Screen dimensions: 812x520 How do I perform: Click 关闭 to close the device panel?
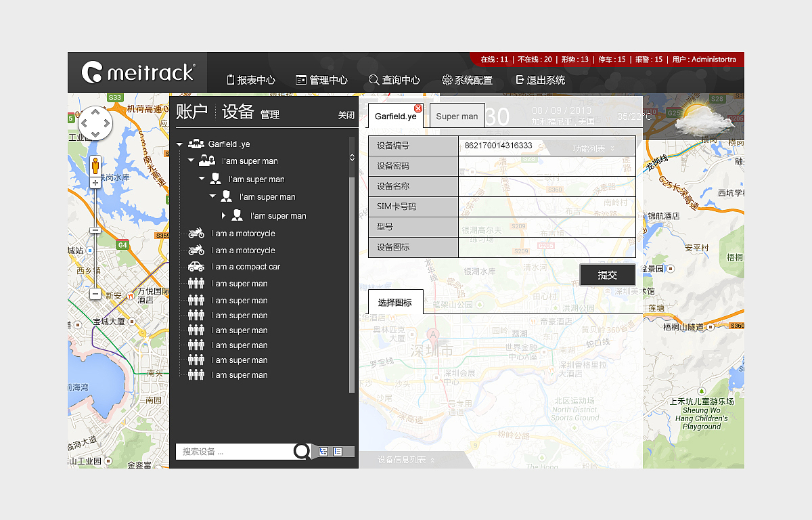pyautogui.click(x=346, y=115)
